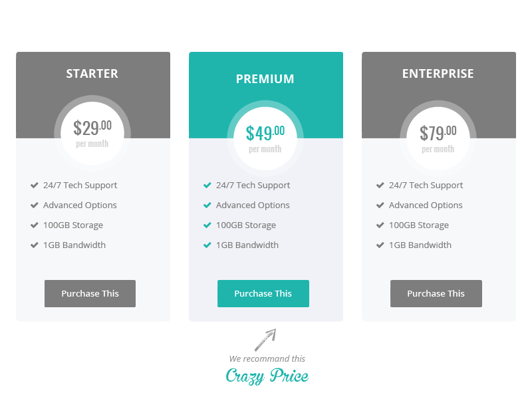532x399 pixels.
Task: Click Purchase This under the Premium plan
Action: [x=263, y=293]
